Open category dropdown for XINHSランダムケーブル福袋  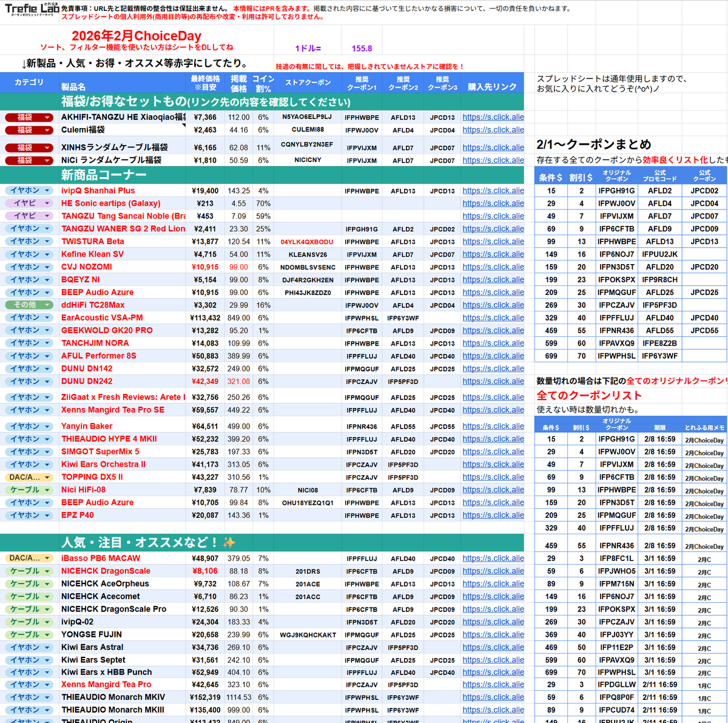(29, 148)
